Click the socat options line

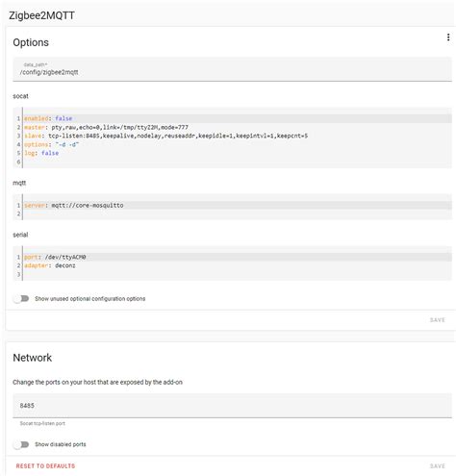click(238, 144)
